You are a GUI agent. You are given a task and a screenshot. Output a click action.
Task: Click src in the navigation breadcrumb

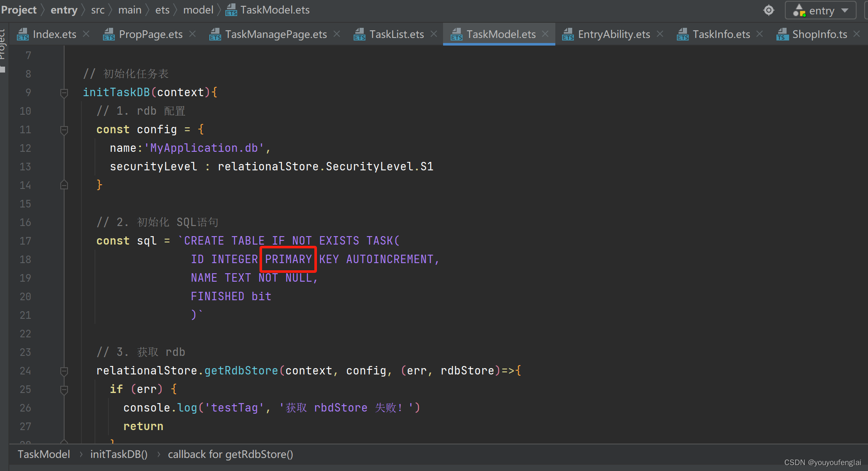(97, 10)
